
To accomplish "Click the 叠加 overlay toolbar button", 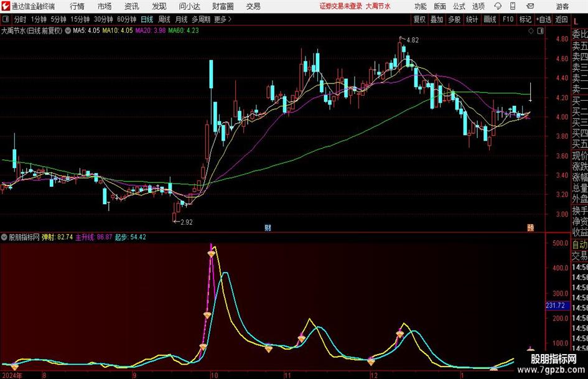I will 437,19.
